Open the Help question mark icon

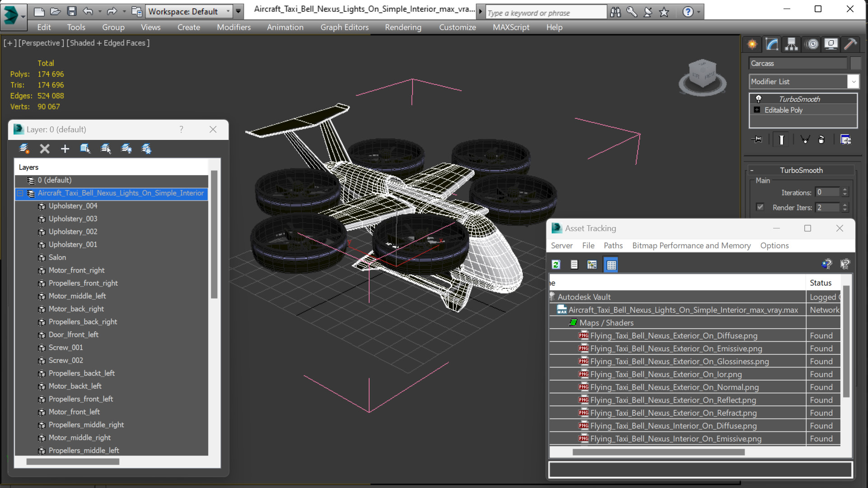[x=688, y=12]
